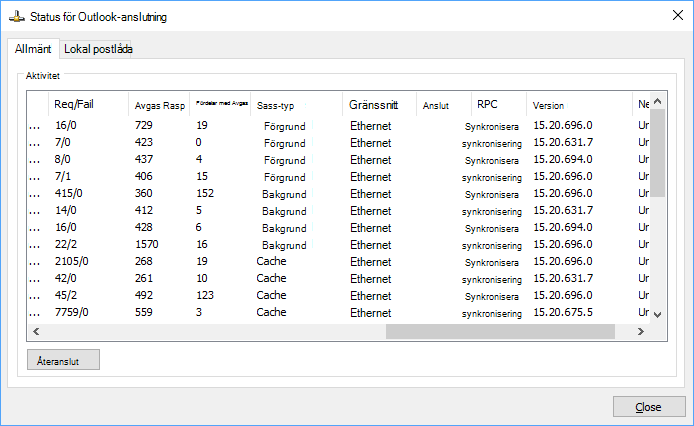Screen dimensions: 694x426
Task: Click the average response value 428
Action: (x=144, y=228)
